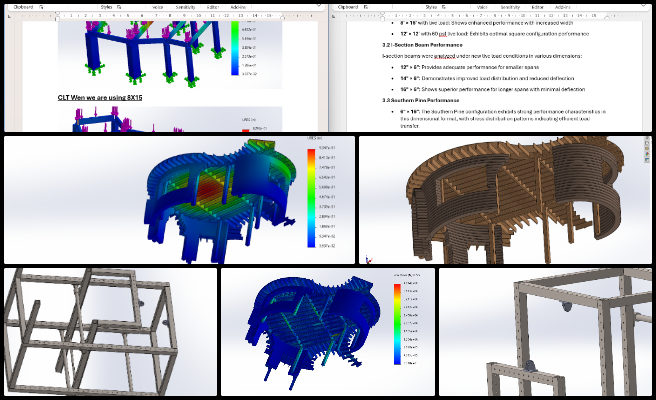
Task: Select the Editor group in the CLT document ribbon
Action: [x=213, y=7]
